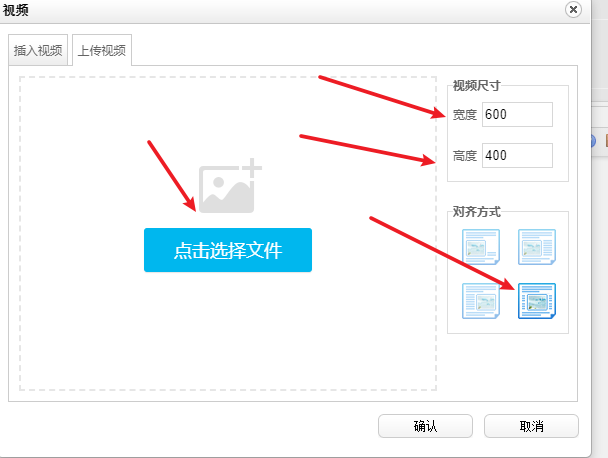This screenshot has width=608, height=458.
Task: Pick the video-right text-left alignment icon
Action: pos(480,300)
